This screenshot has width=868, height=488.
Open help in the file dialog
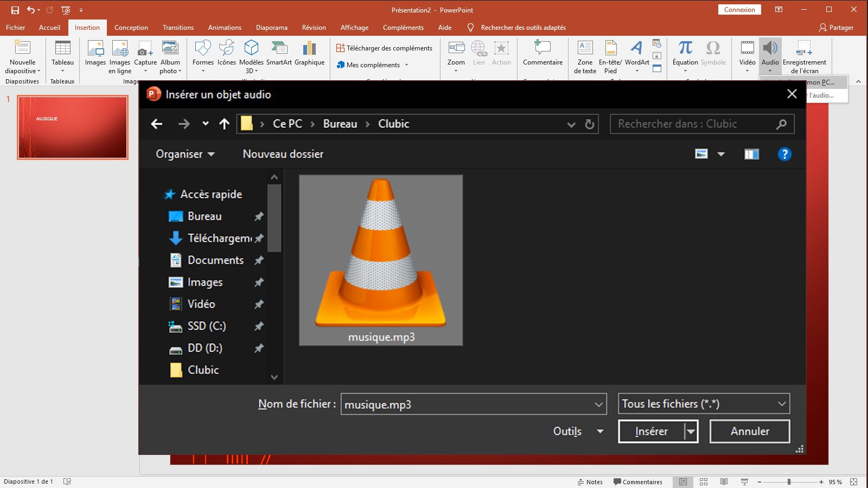tap(784, 154)
